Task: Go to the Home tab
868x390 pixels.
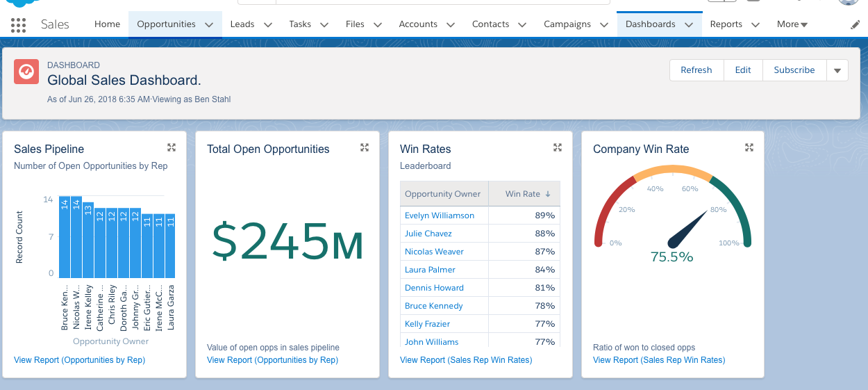Action: (108, 24)
